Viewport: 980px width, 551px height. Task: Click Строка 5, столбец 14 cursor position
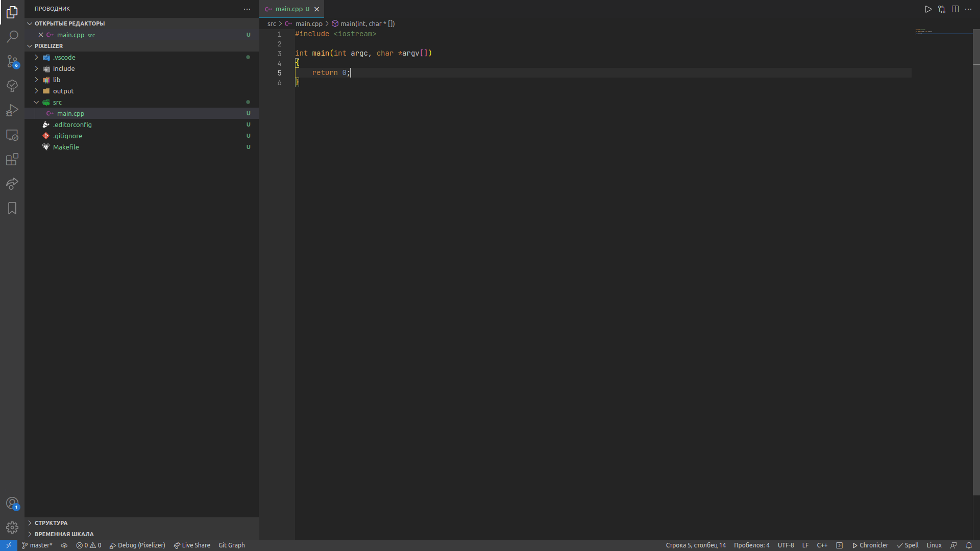click(x=696, y=545)
